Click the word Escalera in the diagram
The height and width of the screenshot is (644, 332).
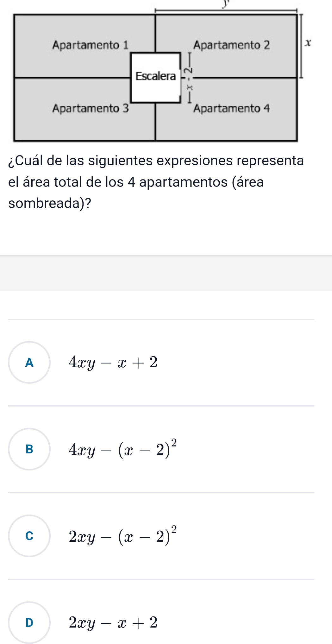click(155, 76)
